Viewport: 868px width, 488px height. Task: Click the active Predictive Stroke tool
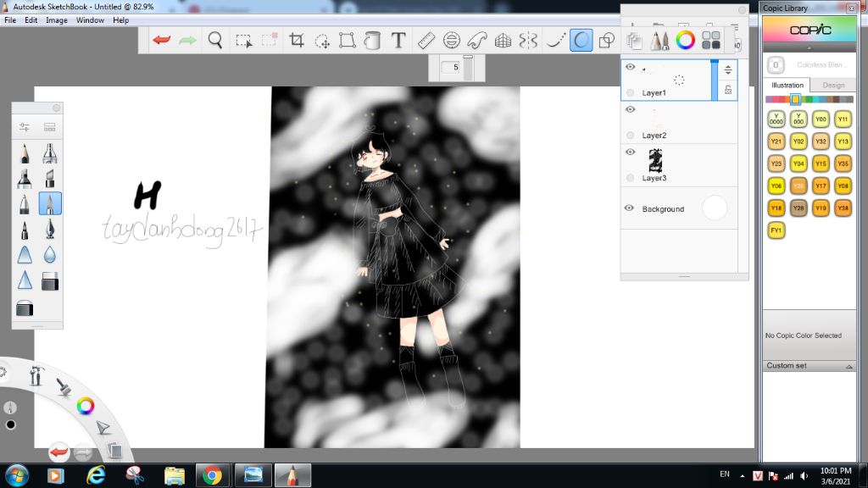tap(581, 40)
